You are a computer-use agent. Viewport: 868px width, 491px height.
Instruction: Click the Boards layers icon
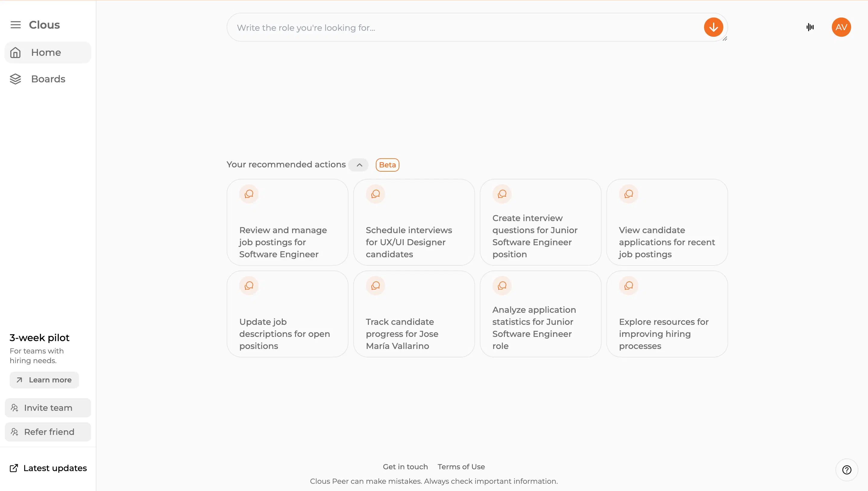(x=15, y=79)
